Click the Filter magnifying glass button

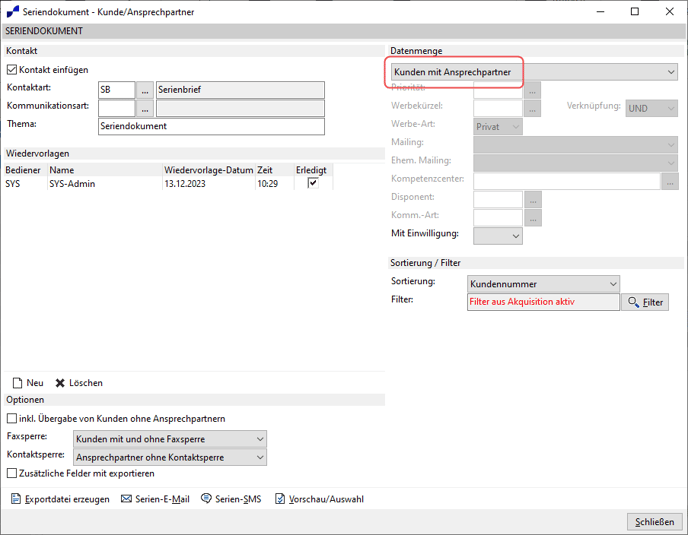point(645,302)
